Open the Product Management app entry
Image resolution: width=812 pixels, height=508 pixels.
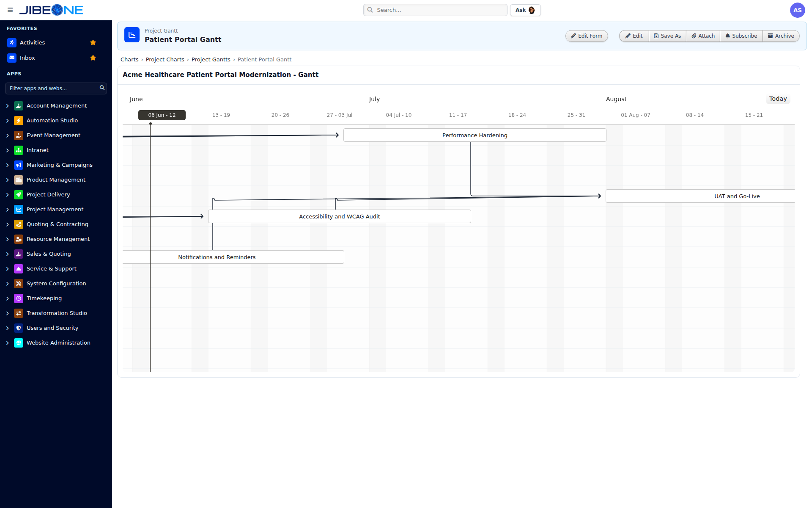[x=56, y=180]
